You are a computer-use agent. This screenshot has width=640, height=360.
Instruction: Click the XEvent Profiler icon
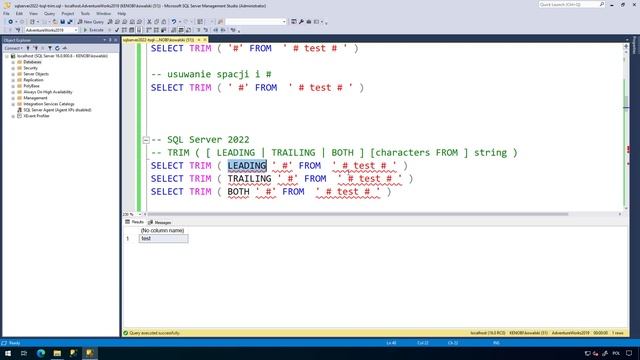point(19,116)
